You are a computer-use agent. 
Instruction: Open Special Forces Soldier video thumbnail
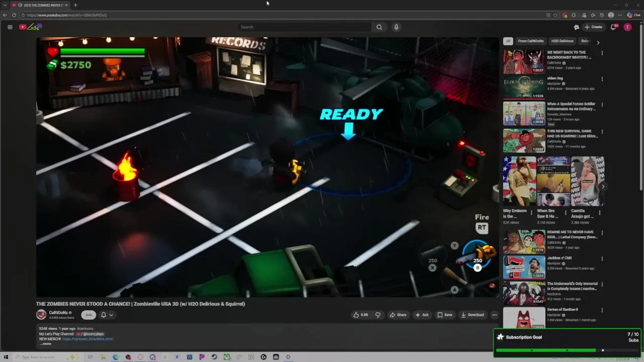[x=524, y=114]
